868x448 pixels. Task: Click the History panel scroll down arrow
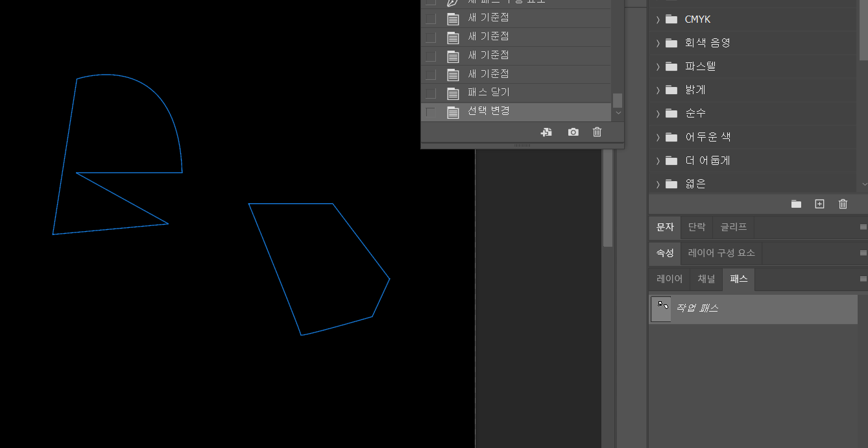pyautogui.click(x=618, y=113)
